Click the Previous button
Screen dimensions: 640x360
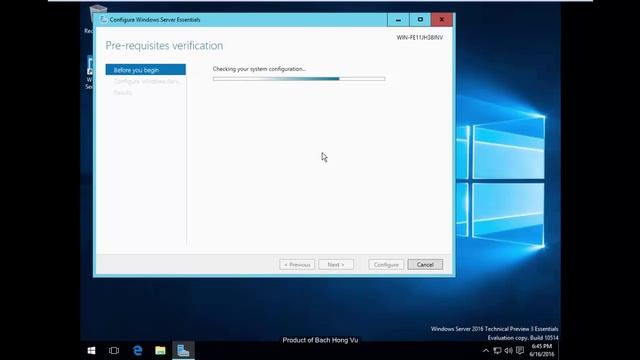pyautogui.click(x=297, y=264)
